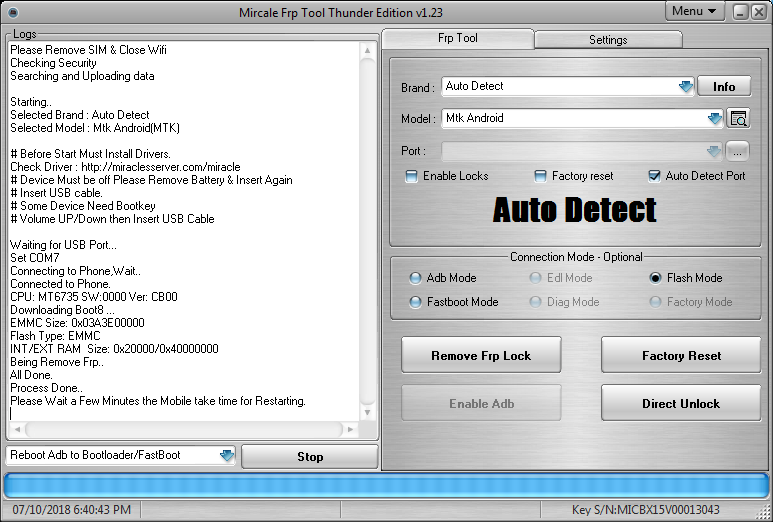This screenshot has width=773, height=522.
Task: Click the log line 'Waiting for USB Port...'
Action: (x=63, y=245)
